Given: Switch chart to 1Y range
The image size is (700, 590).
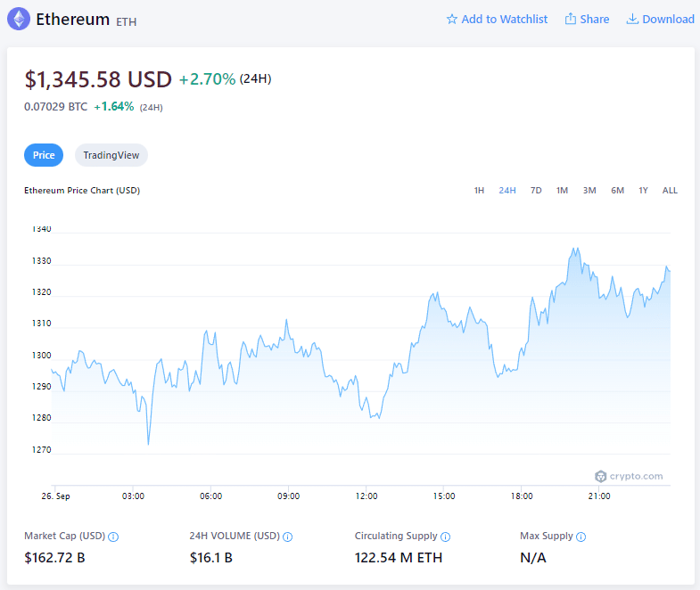Looking at the screenshot, I should coord(643,190).
